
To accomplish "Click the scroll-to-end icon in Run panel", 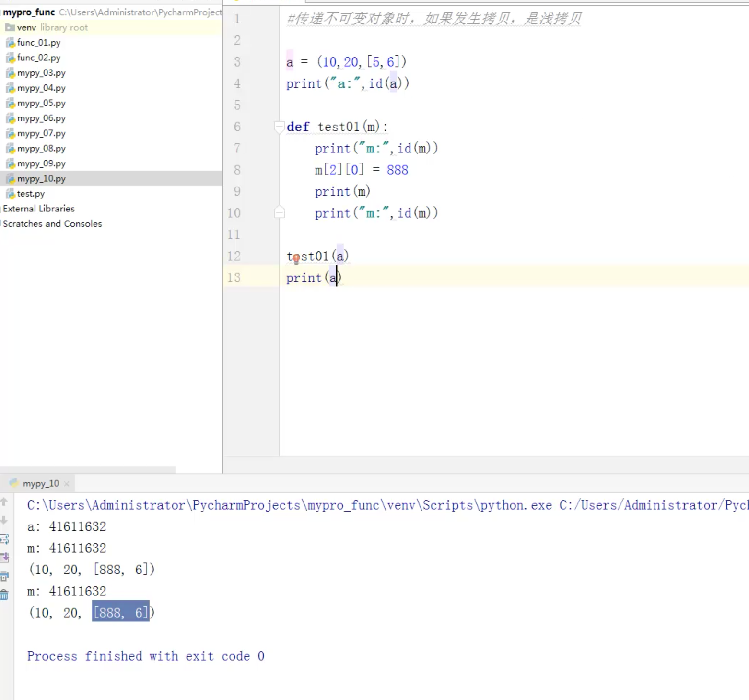I will coord(4,557).
